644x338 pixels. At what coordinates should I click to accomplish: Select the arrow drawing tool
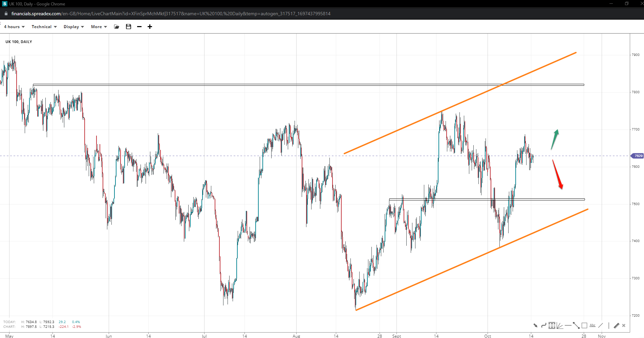[x=535, y=325]
